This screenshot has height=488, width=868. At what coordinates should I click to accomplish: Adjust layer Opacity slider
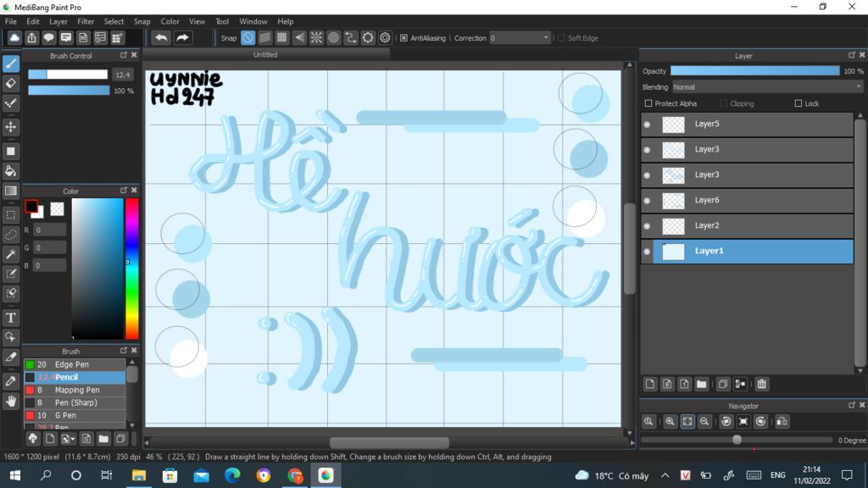click(754, 71)
